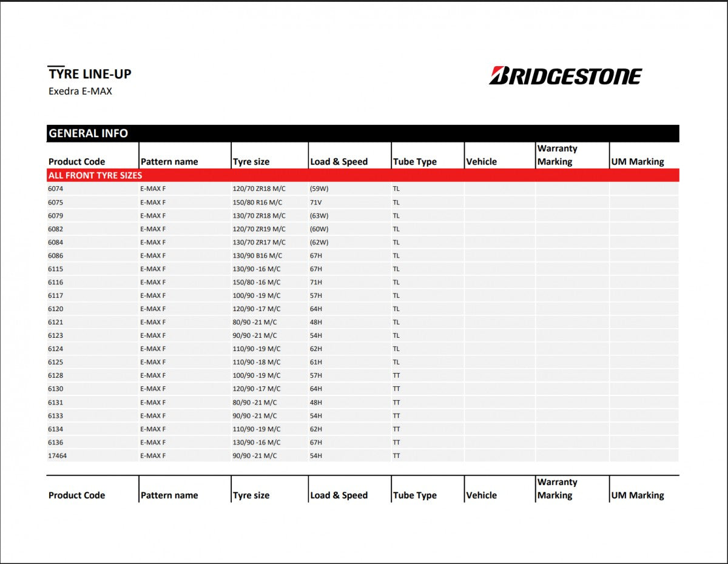Click UM Marking header in top header row
Screen dimensions: 728x564
pyautogui.click(x=638, y=162)
